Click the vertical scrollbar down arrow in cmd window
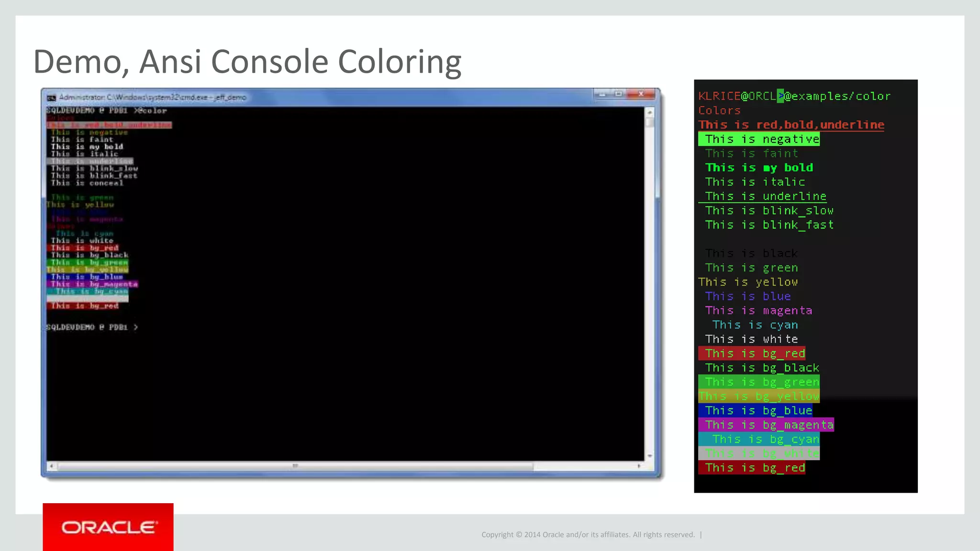 pyautogui.click(x=649, y=456)
